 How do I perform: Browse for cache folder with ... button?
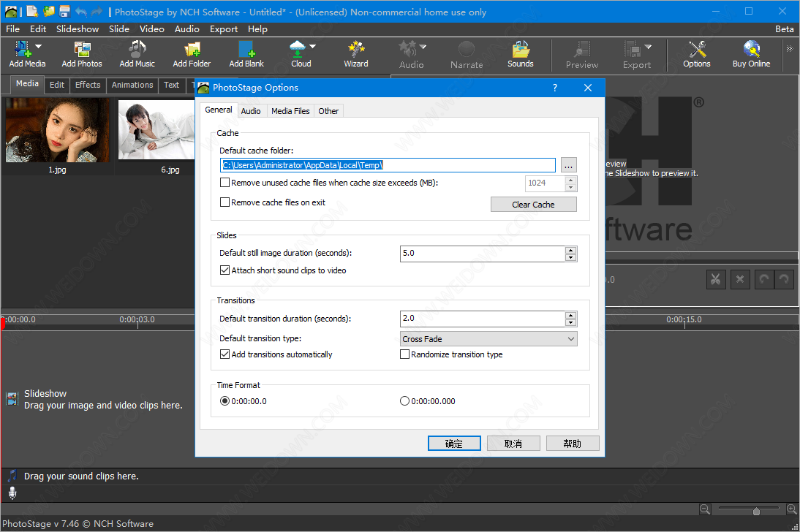tap(569, 164)
